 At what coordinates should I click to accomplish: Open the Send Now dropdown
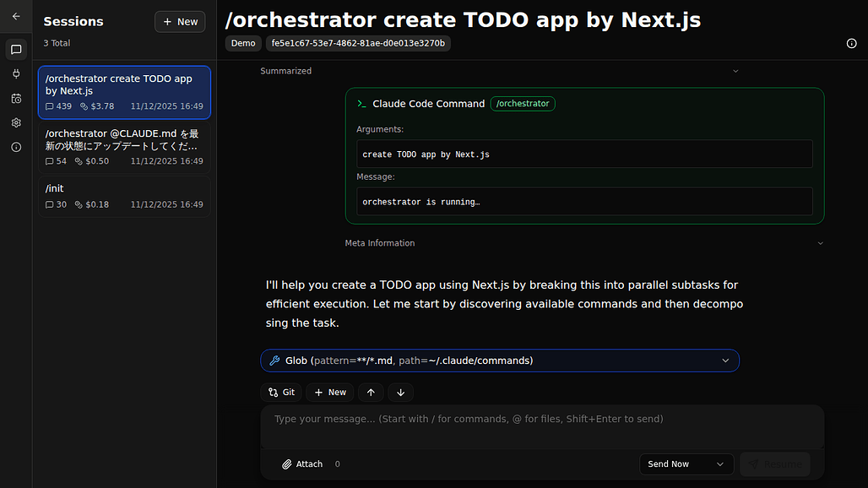pyautogui.click(x=686, y=464)
